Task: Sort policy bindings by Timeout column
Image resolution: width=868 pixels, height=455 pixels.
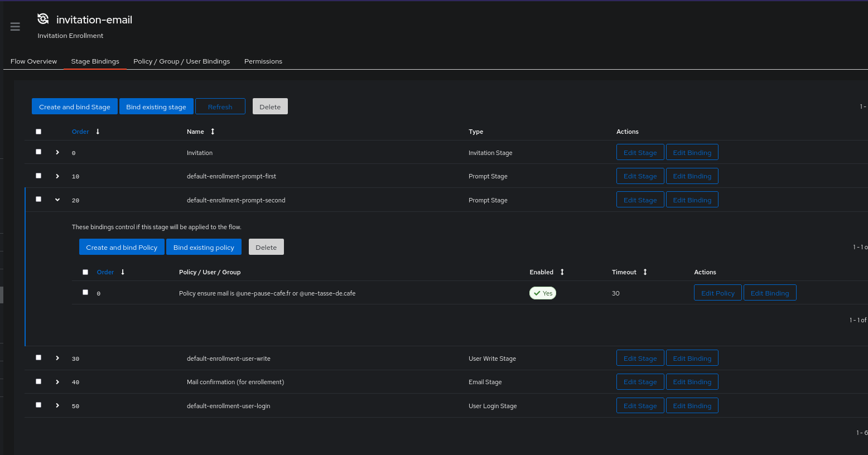Action: (x=645, y=272)
